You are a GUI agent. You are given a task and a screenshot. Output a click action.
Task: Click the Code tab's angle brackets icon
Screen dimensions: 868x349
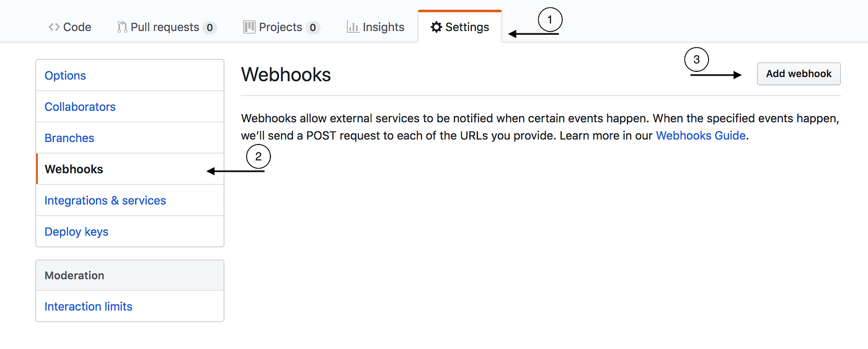[x=54, y=27]
